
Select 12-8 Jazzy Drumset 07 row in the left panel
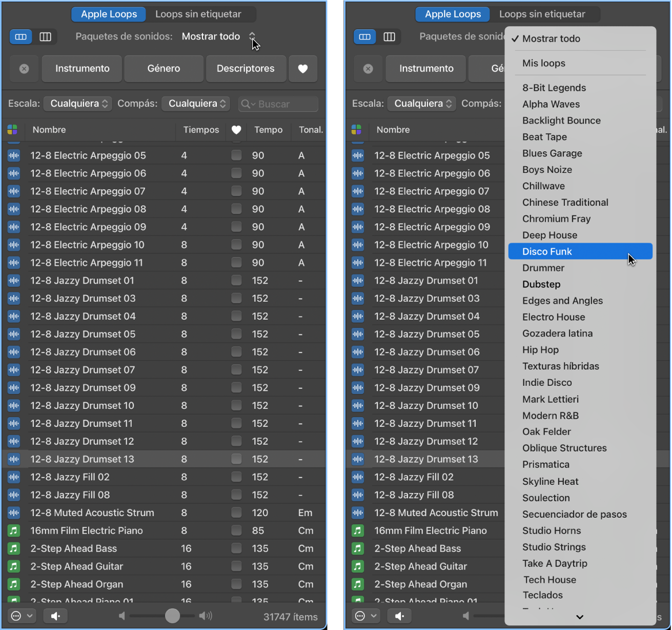(x=164, y=370)
